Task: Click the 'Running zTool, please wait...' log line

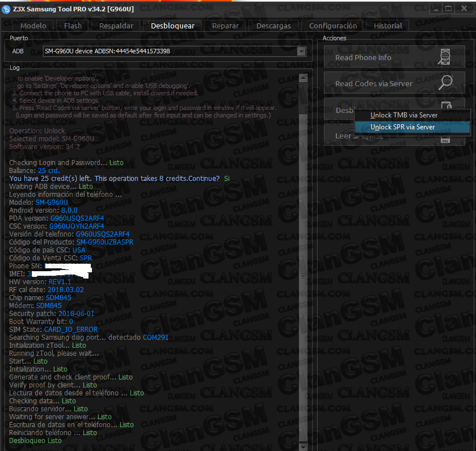Action: coord(54,353)
